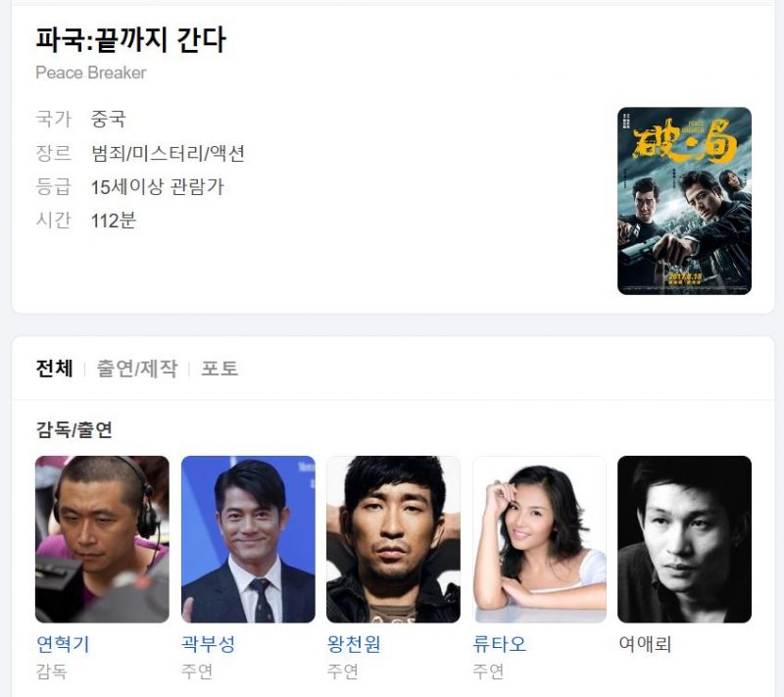Viewport: 784px width, 697px height.
Task: Click the 감독/출연 section heading
Action: tap(74, 429)
